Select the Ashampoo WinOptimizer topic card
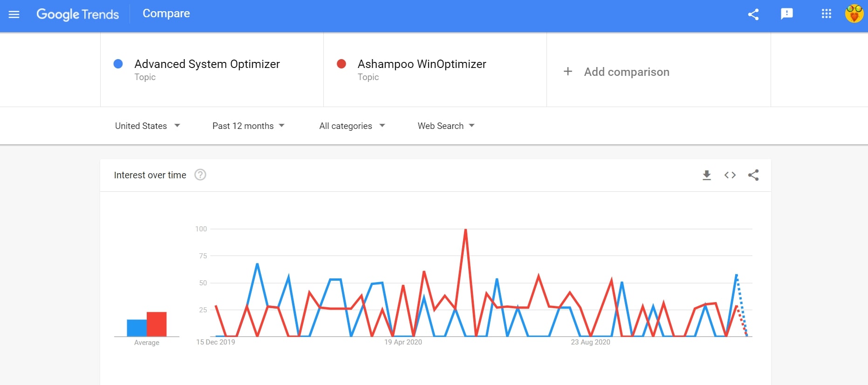The width and height of the screenshot is (868, 385). point(422,64)
